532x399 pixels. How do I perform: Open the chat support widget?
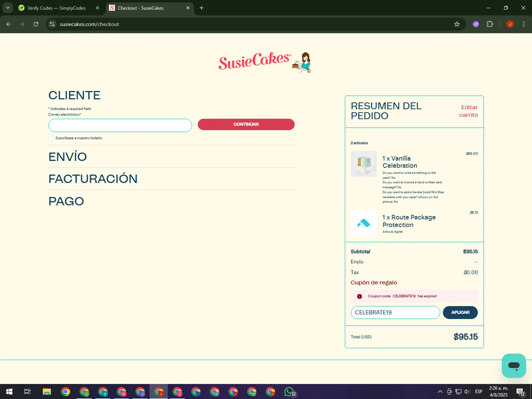click(x=514, y=366)
